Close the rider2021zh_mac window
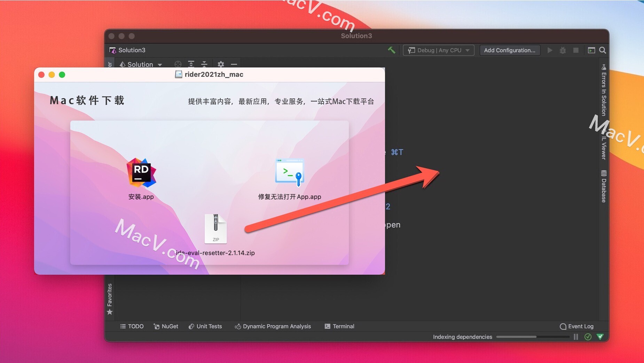Image resolution: width=644 pixels, height=363 pixels. click(x=41, y=75)
